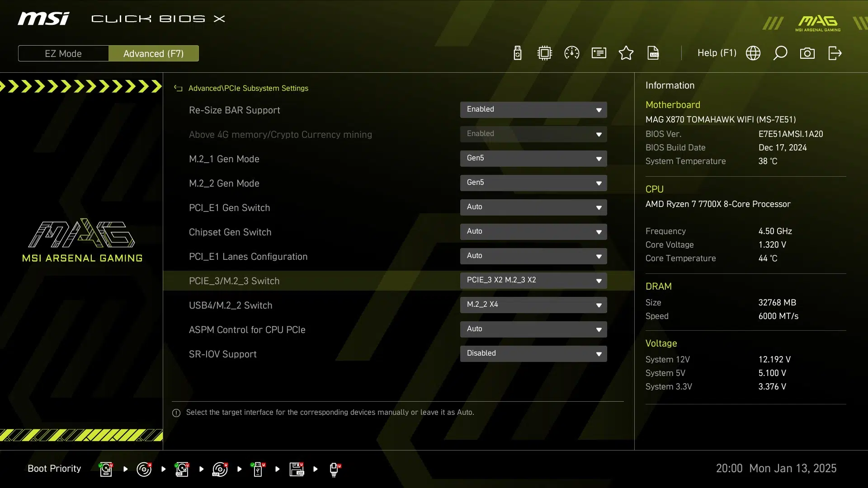Screen dimensions: 868x488
Task: Click the DRAM size value 32768 MB
Action: [777, 303]
